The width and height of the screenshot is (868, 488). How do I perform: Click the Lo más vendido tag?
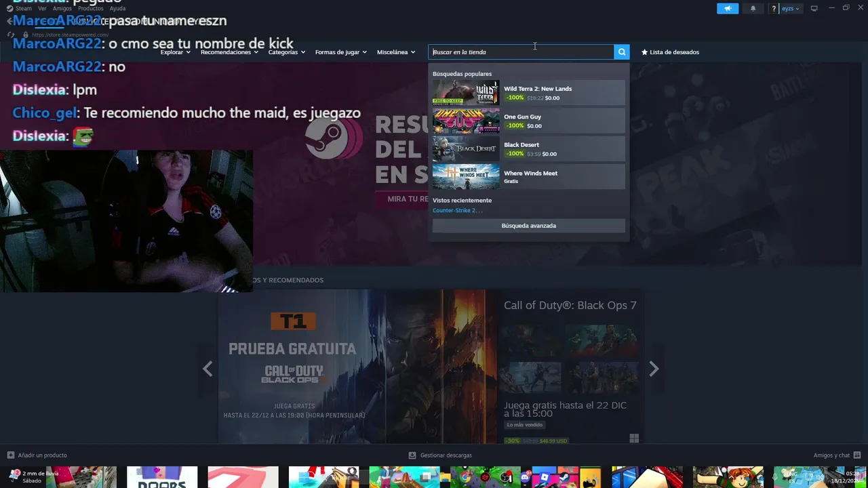(525, 425)
